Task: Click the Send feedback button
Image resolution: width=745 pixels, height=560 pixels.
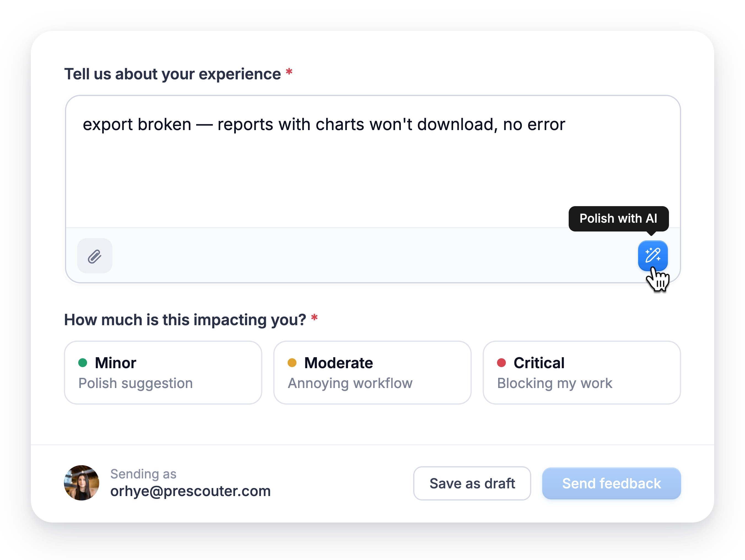Action: coord(611,483)
